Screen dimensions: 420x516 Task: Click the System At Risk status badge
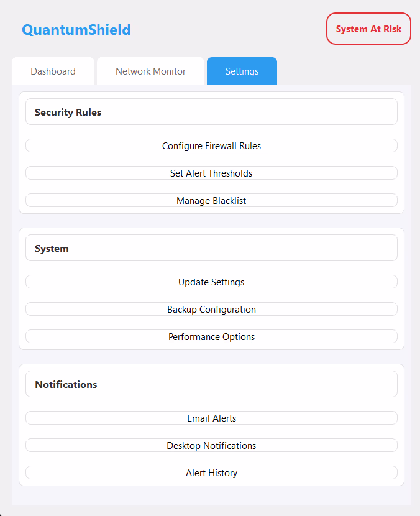pos(368,29)
